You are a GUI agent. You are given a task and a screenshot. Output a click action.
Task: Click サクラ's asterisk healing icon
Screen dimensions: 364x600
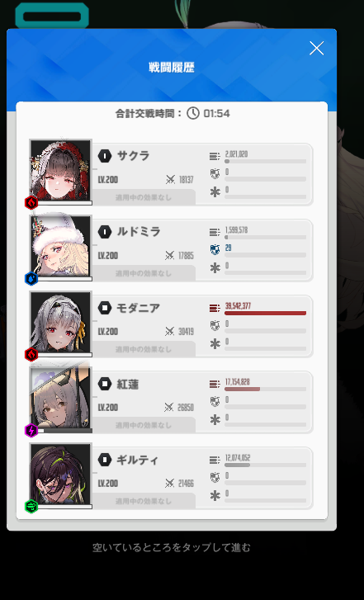click(215, 192)
